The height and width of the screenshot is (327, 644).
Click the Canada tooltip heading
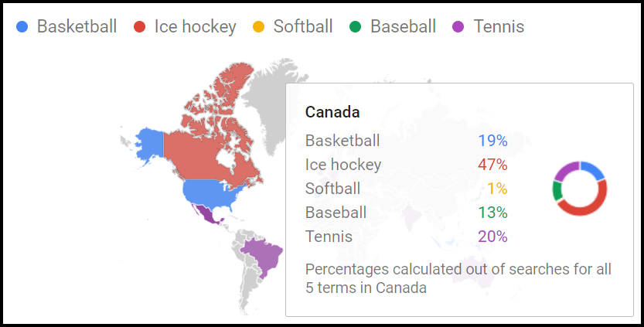point(332,112)
